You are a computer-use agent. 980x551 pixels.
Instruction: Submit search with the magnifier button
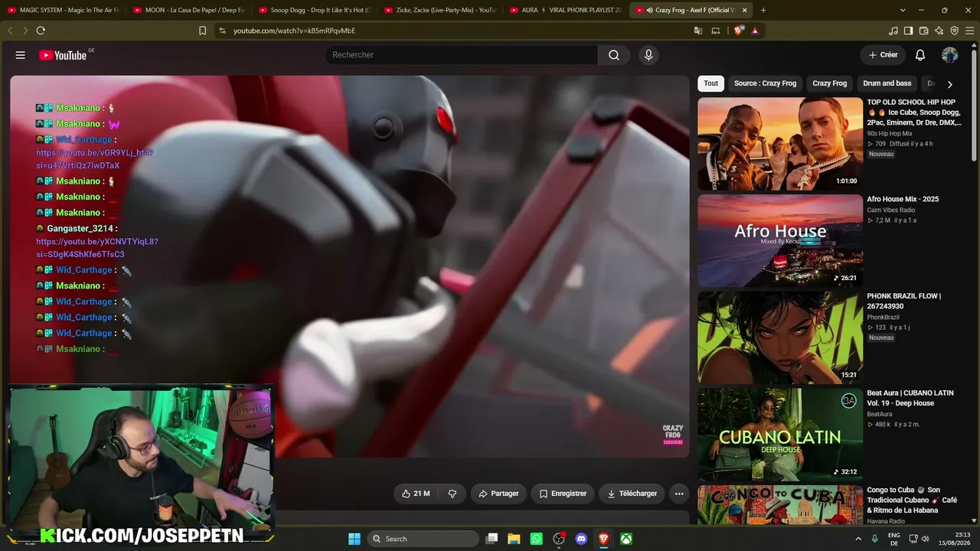pyautogui.click(x=614, y=55)
